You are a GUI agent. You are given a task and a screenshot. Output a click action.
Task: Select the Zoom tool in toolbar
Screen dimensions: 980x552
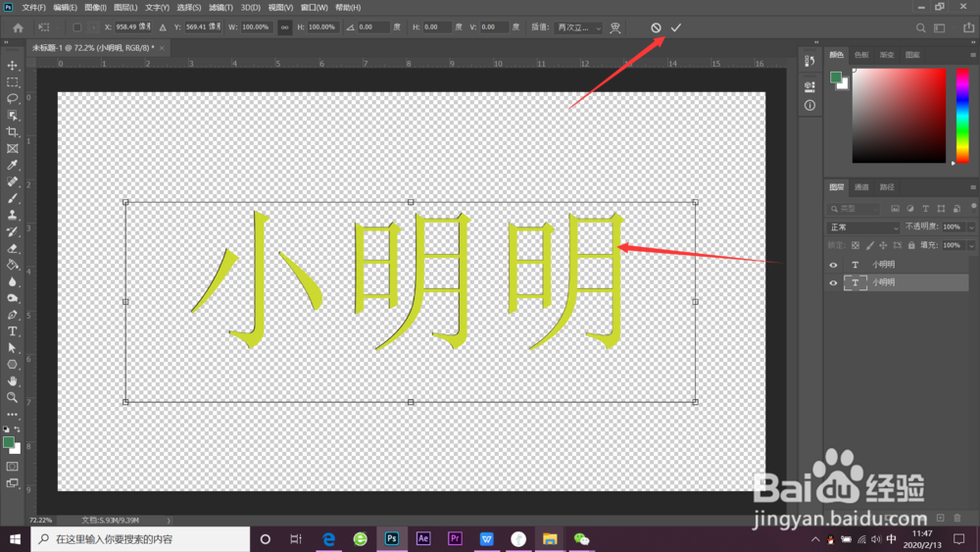(x=12, y=398)
